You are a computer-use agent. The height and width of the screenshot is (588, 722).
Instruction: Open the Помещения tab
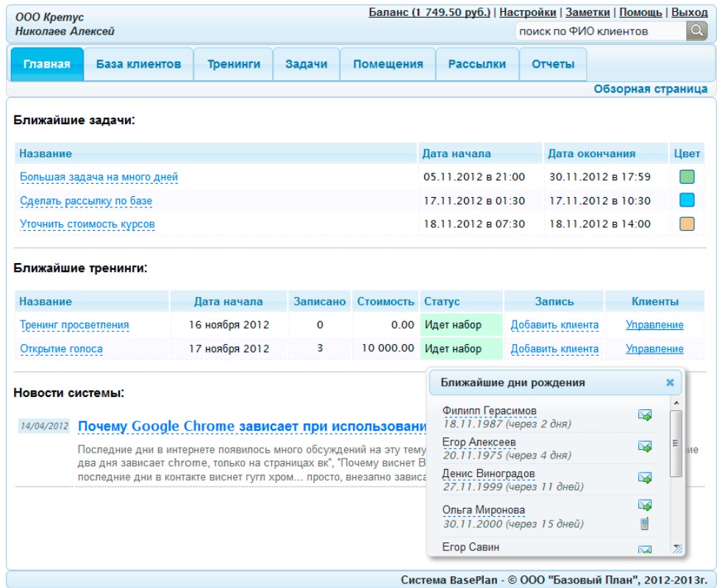click(x=388, y=64)
